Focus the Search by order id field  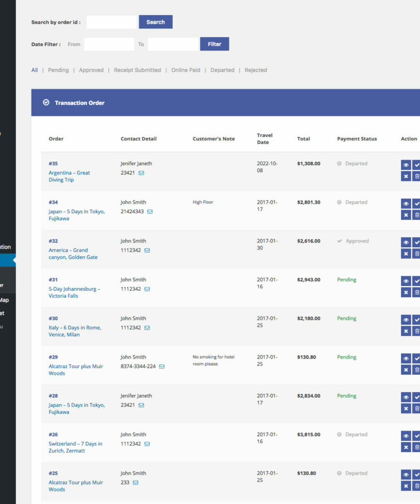click(111, 22)
